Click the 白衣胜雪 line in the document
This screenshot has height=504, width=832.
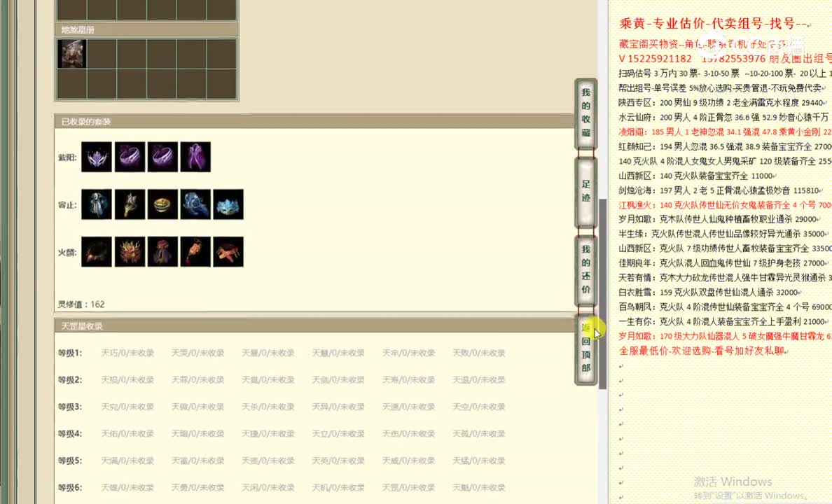(710, 292)
